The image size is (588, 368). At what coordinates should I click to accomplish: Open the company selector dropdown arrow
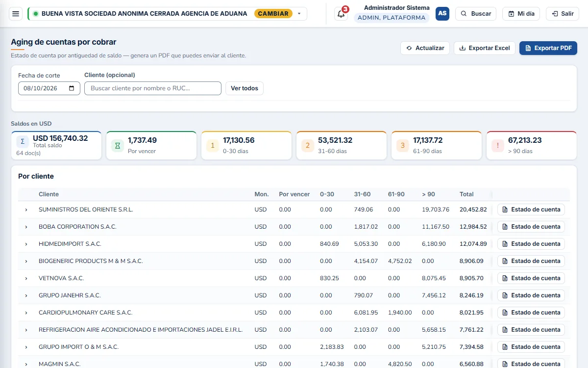pos(299,14)
